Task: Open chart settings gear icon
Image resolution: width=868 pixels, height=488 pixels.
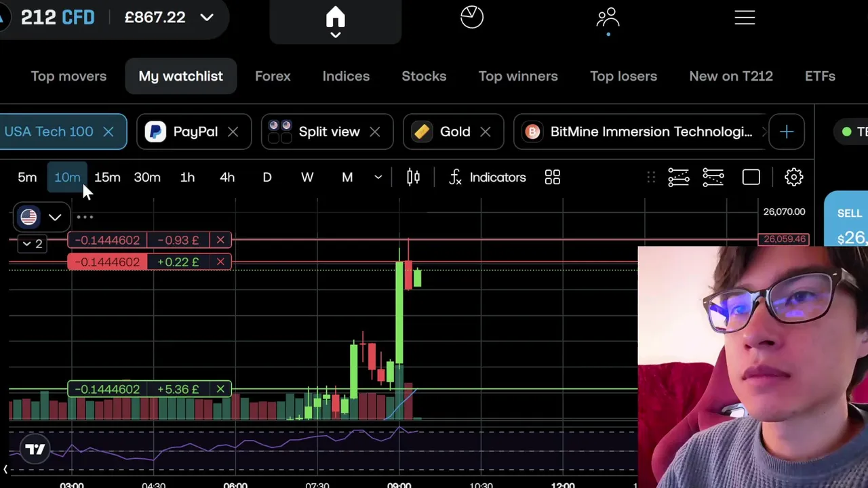Action: (x=794, y=178)
